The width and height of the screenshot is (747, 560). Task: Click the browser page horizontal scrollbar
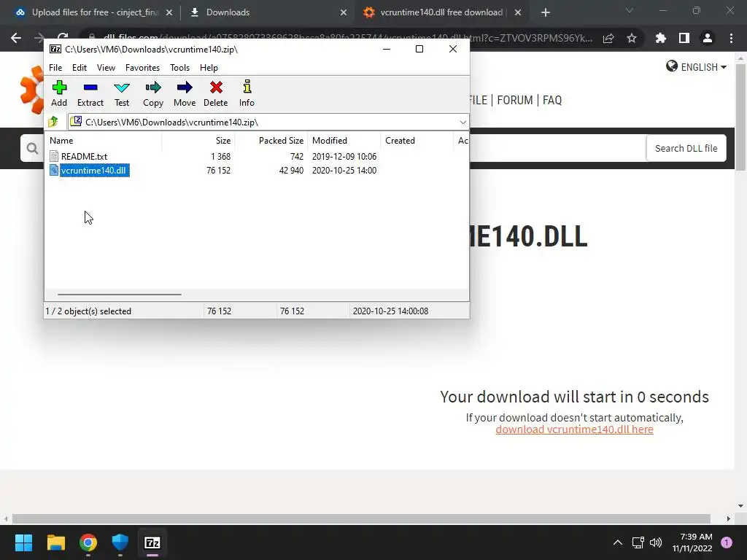361,518
